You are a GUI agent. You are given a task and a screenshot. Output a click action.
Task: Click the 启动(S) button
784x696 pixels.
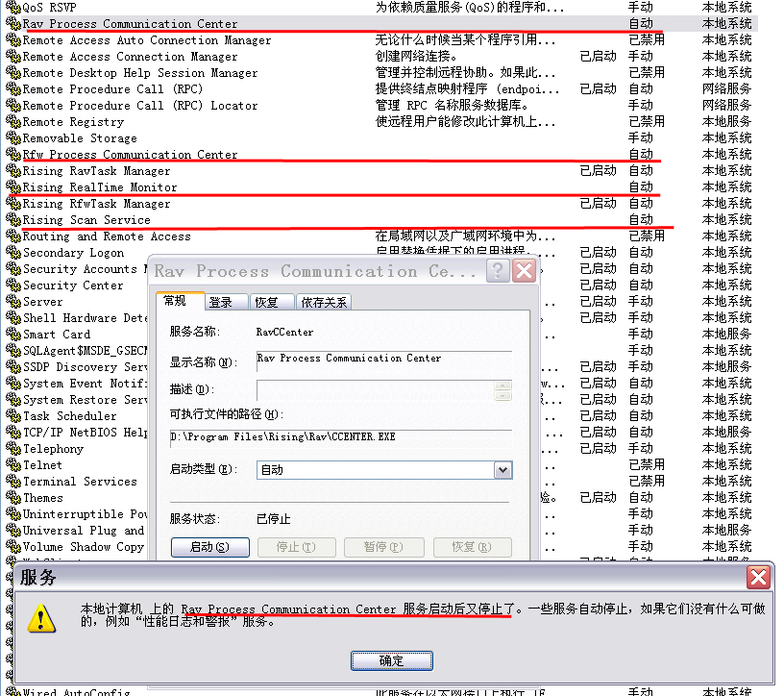click(210, 547)
